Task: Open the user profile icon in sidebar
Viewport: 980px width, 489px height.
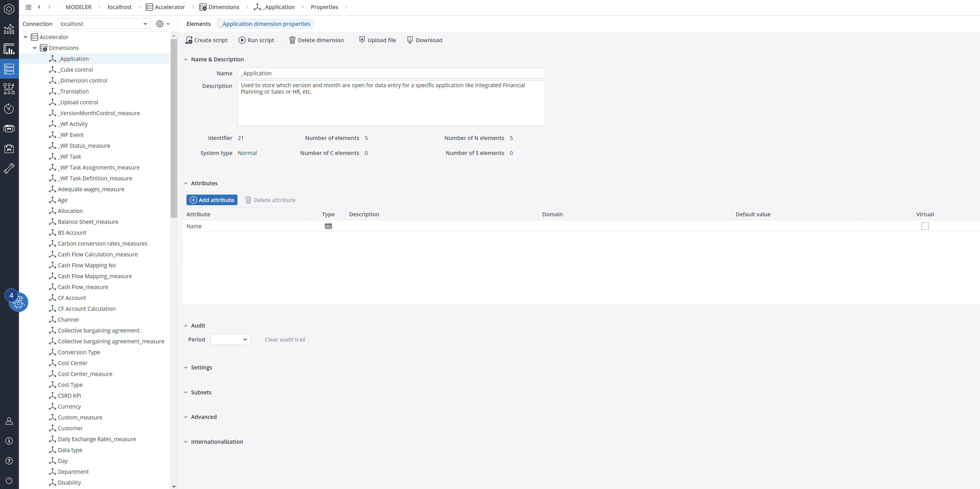Action: 9,421
